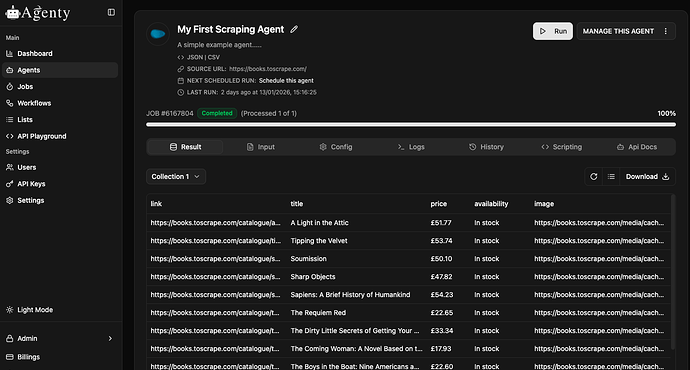The image size is (690, 370).
Task: Open API Keys page
Action: pyautogui.click(x=60, y=184)
